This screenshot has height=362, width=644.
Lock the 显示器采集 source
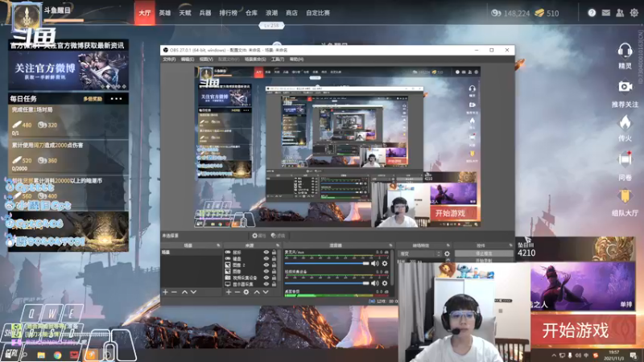274,284
